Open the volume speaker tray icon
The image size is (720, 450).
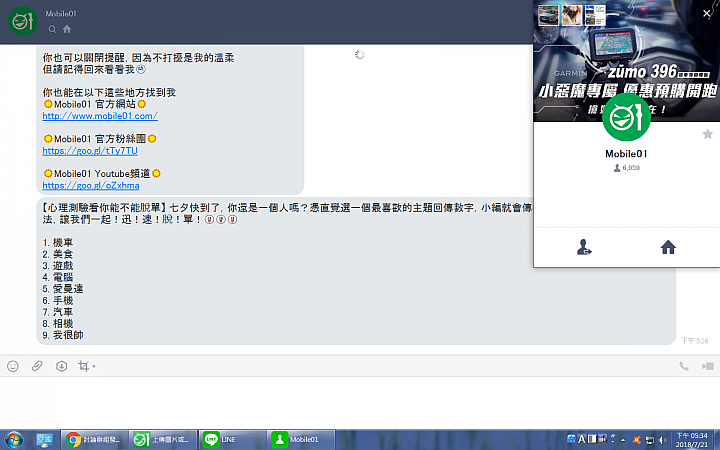tap(663, 440)
